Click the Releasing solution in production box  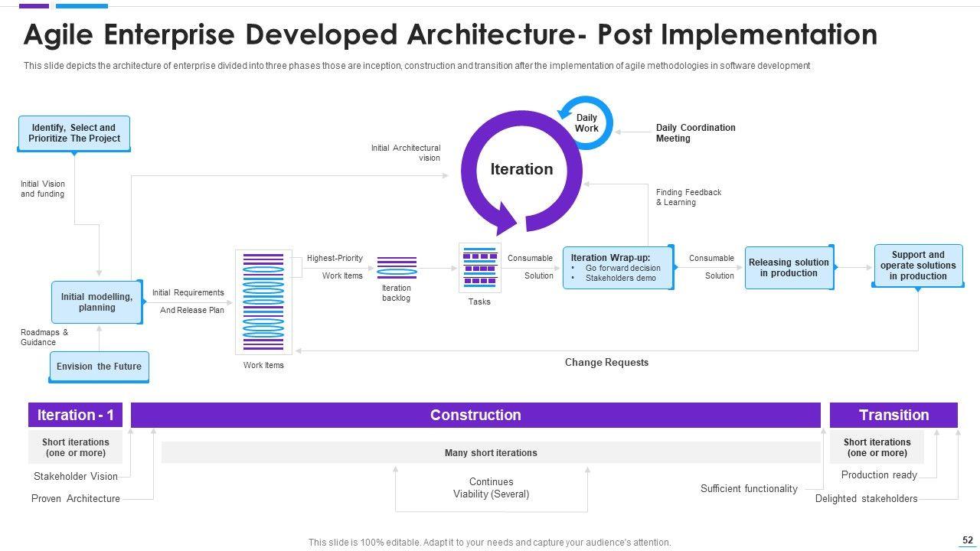pyautogui.click(x=789, y=268)
